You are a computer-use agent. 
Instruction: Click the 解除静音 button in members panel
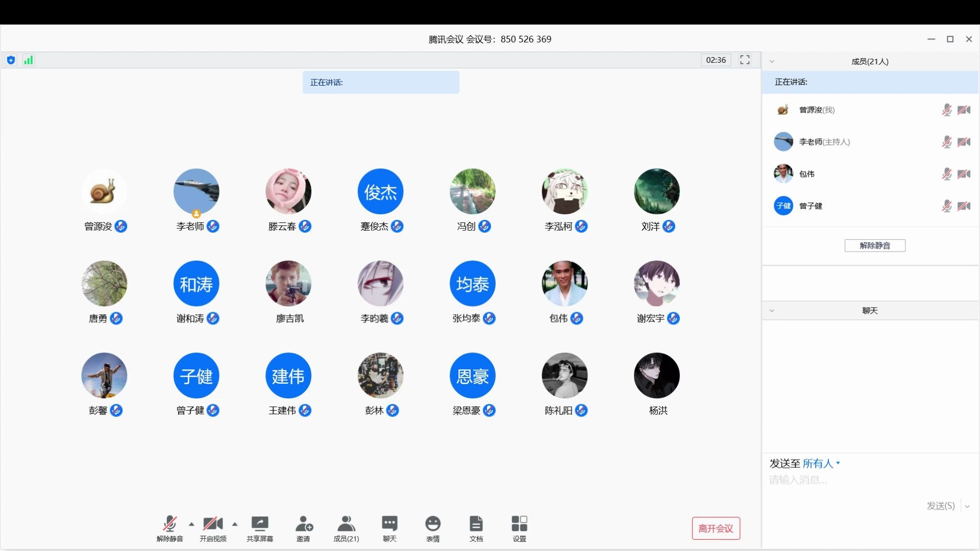tap(875, 245)
